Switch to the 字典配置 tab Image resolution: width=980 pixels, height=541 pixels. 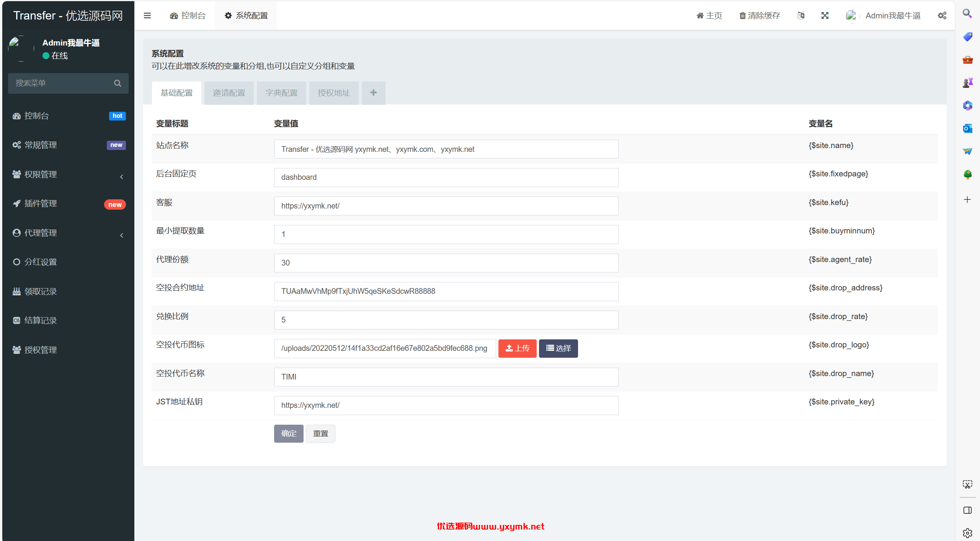coord(281,93)
